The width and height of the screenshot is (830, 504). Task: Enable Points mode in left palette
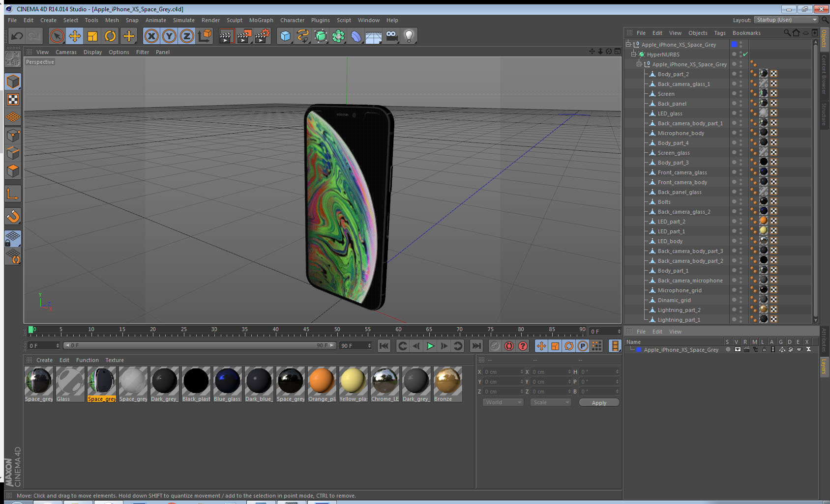(x=13, y=135)
